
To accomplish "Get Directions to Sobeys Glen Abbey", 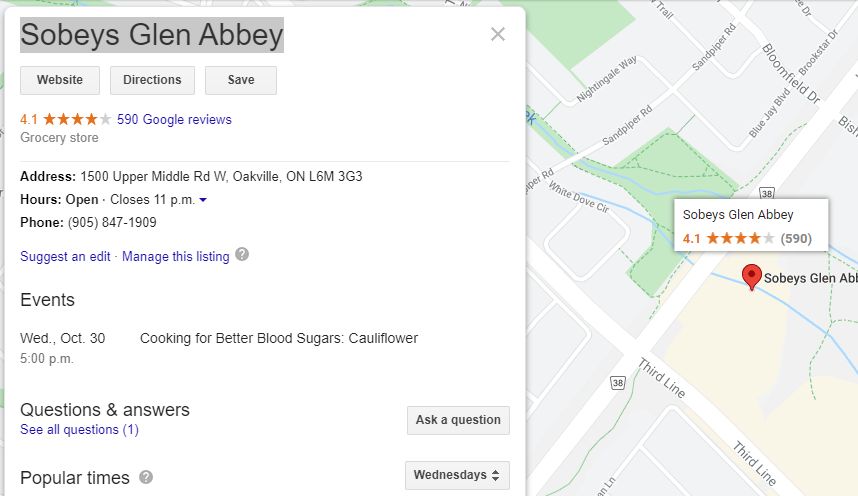I will (152, 80).
